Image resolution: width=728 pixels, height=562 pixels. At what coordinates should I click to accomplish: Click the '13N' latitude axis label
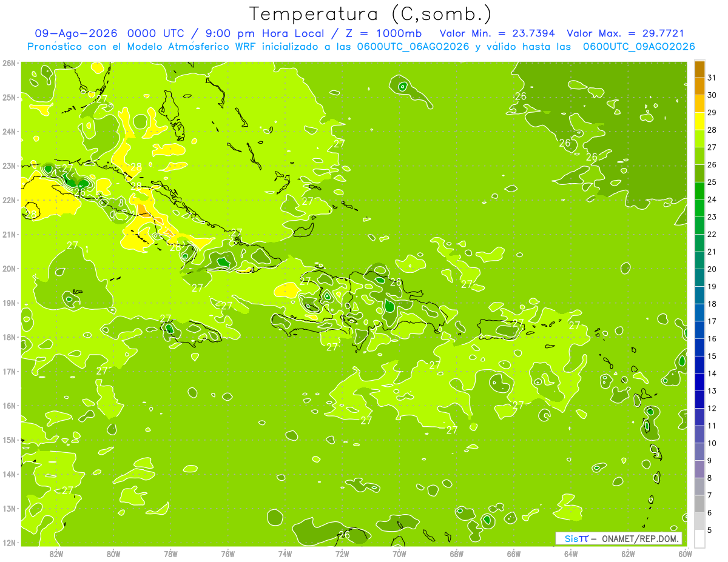(9, 509)
